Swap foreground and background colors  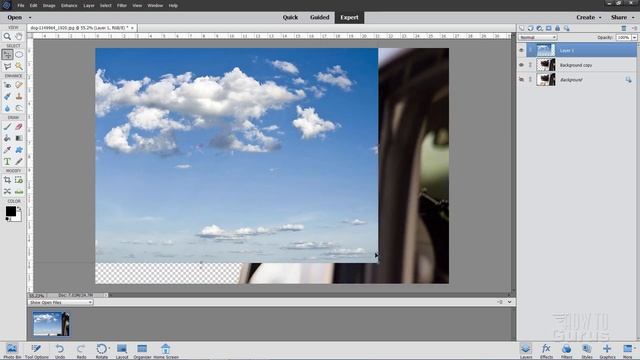click(x=19, y=208)
